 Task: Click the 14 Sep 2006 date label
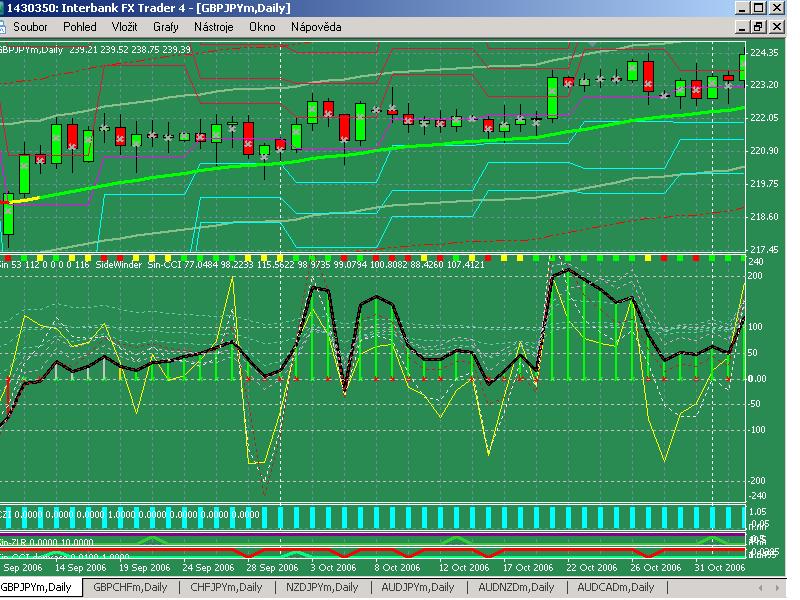coord(81,567)
